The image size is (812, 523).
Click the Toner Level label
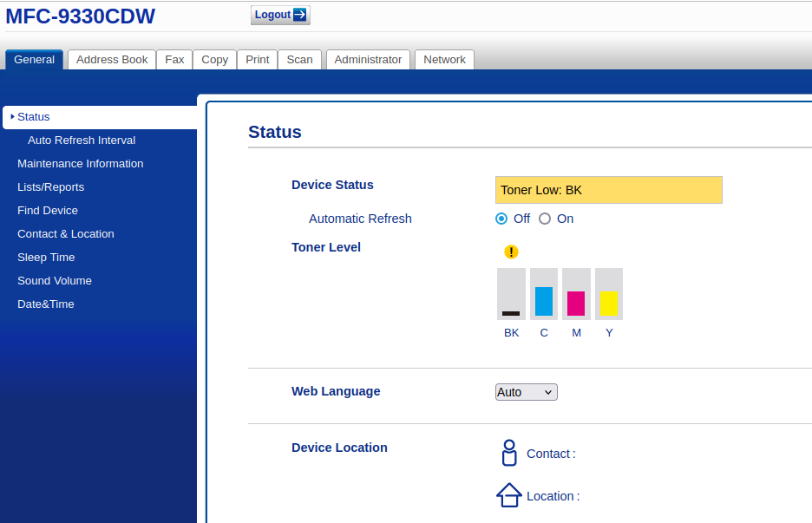[x=325, y=247]
